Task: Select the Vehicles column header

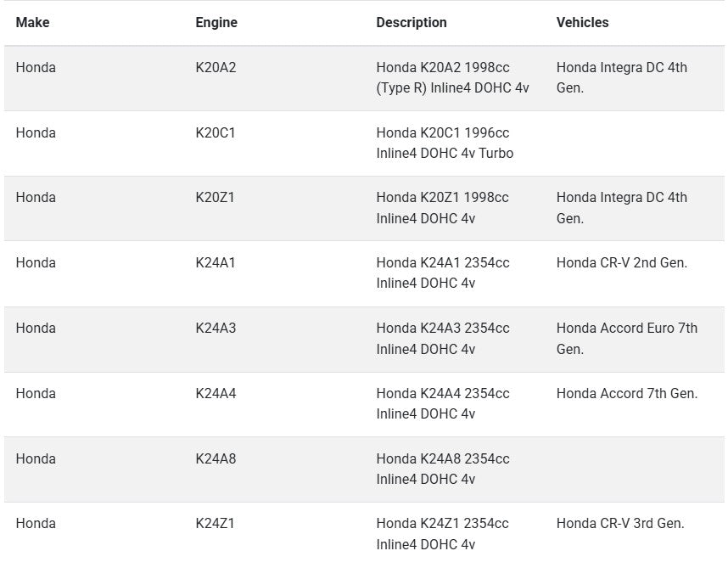Action: [x=582, y=23]
